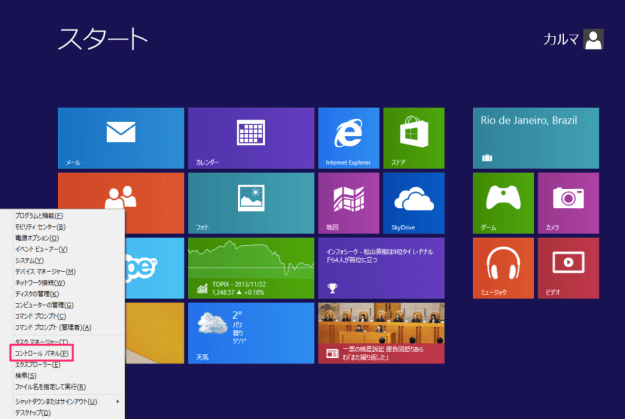Open the ゲーム (Games) tile
This screenshot has width=625, height=419.
click(503, 203)
